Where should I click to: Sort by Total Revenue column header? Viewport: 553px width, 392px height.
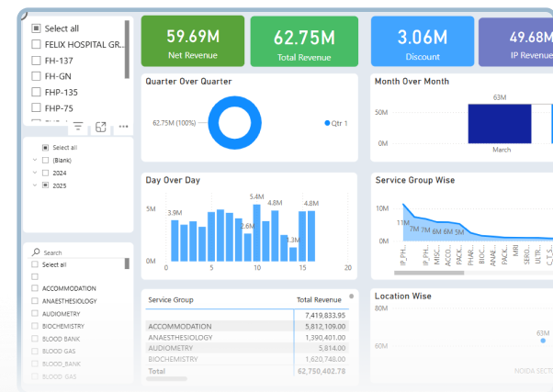[319, 300]
